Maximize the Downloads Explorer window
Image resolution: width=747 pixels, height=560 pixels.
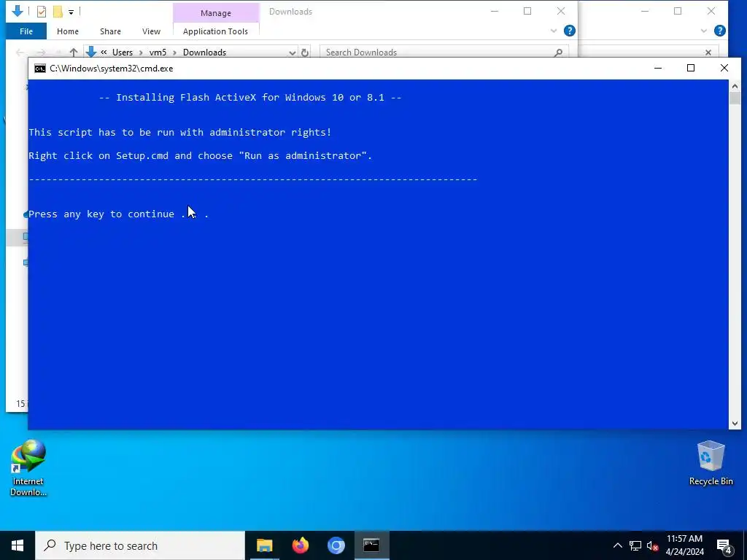point(527,12)
